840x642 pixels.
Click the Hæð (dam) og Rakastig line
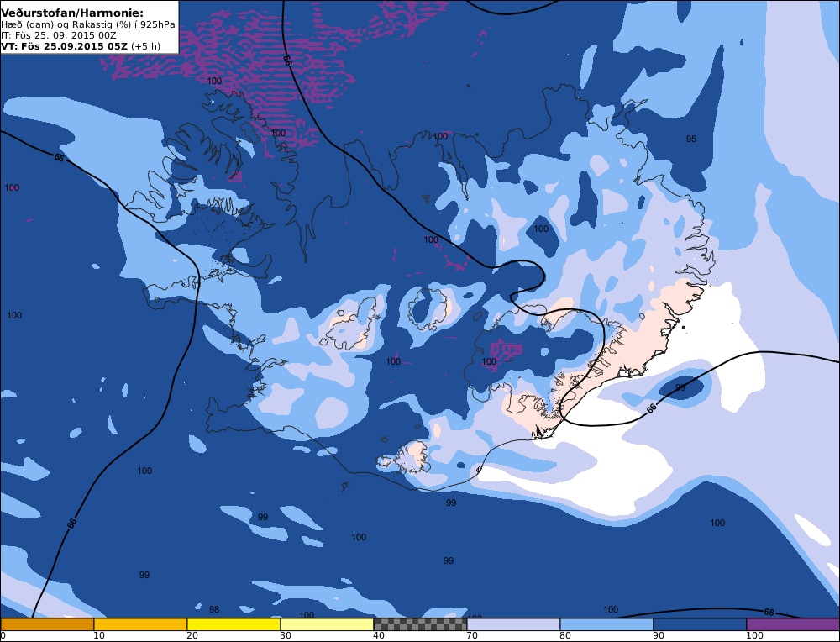[x=88, y=24]
